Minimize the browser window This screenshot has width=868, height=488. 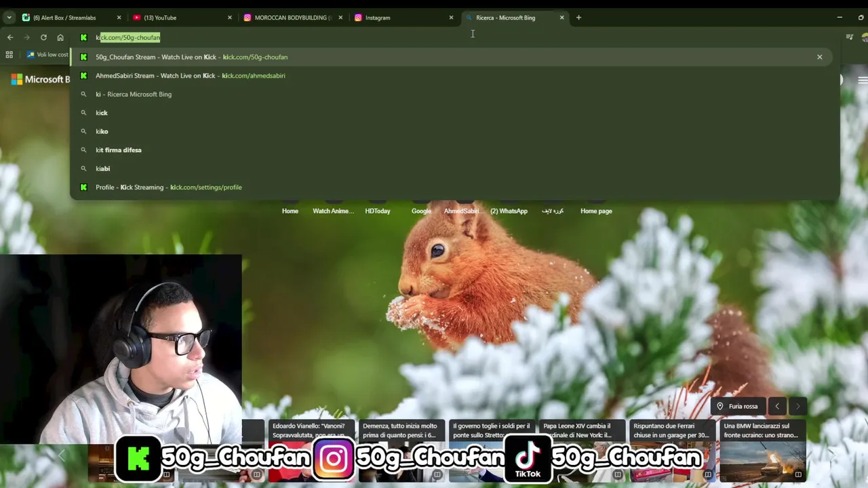point(840,18)
